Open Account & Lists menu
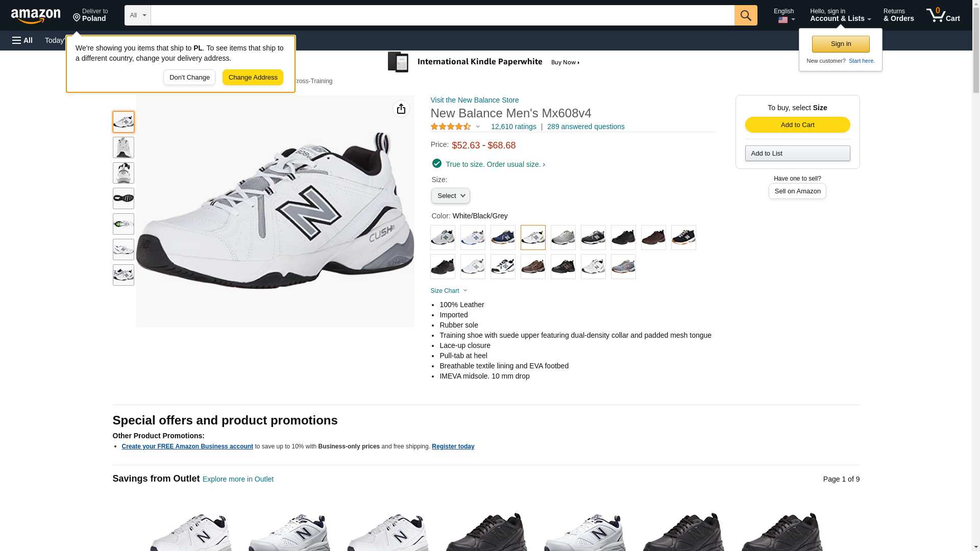This screenshot has width=980, height=551. tap(840, 15)
